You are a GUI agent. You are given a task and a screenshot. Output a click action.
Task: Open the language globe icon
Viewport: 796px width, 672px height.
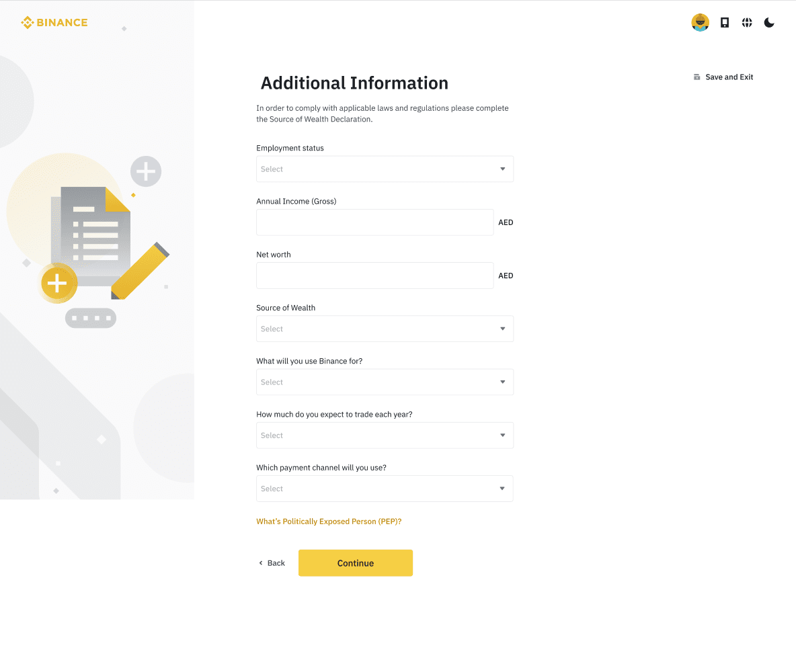(747, 23)
